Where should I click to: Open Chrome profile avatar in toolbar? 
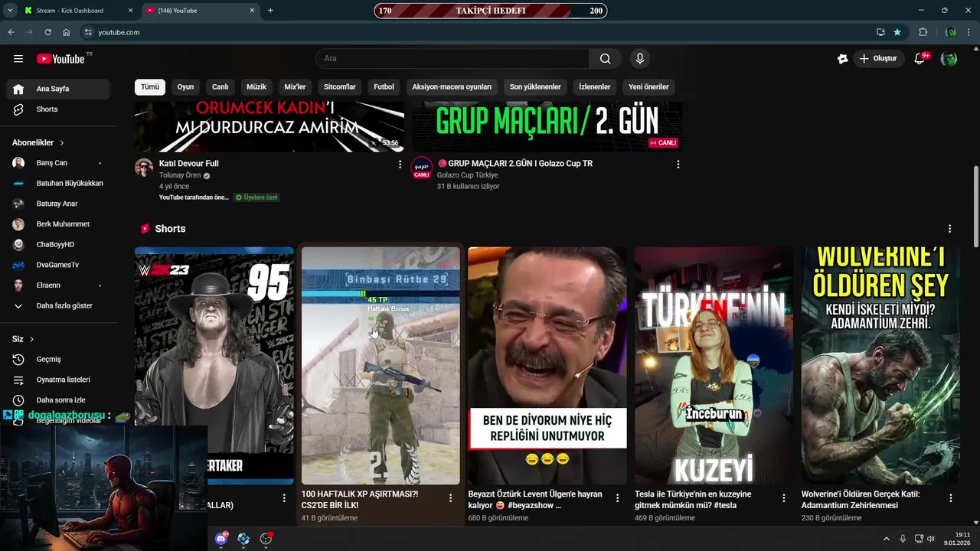coord(950,32)
